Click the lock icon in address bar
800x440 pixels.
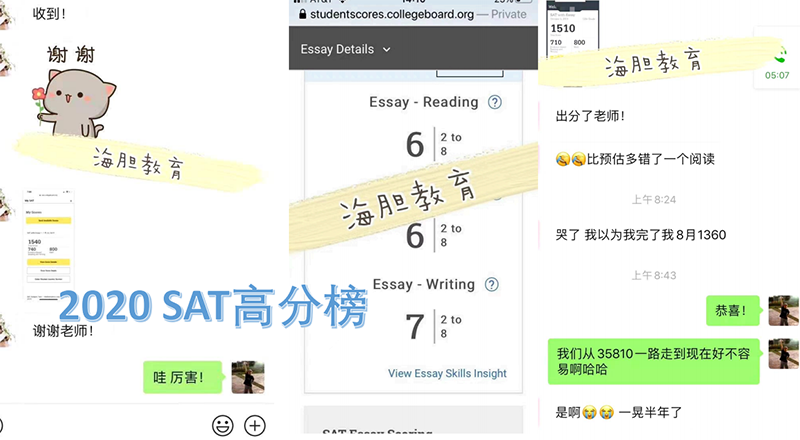click(x=303, y=14)
